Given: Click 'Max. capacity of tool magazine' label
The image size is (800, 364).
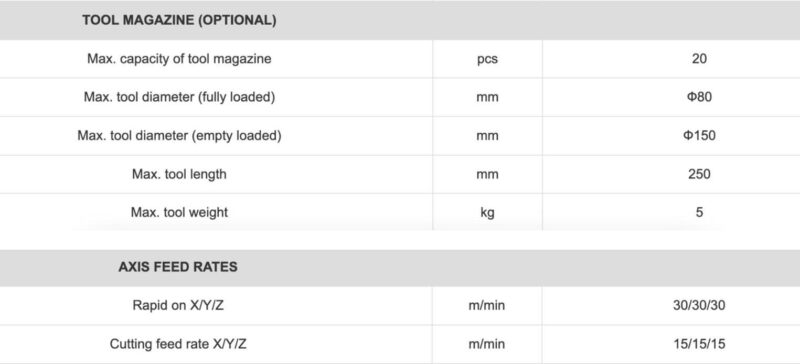Looking at the screenshot, I should [179, 59].
